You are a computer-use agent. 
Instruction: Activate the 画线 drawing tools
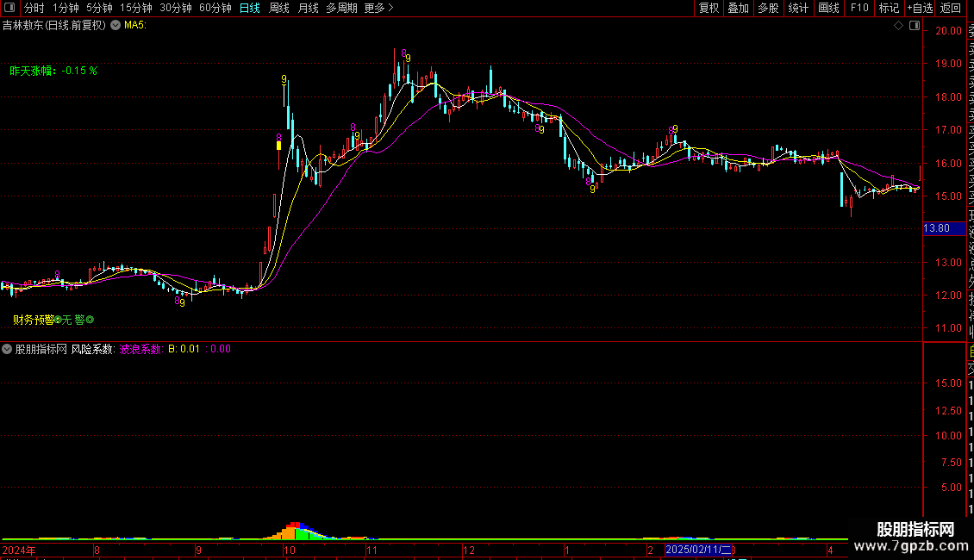(x=828, y=8)
